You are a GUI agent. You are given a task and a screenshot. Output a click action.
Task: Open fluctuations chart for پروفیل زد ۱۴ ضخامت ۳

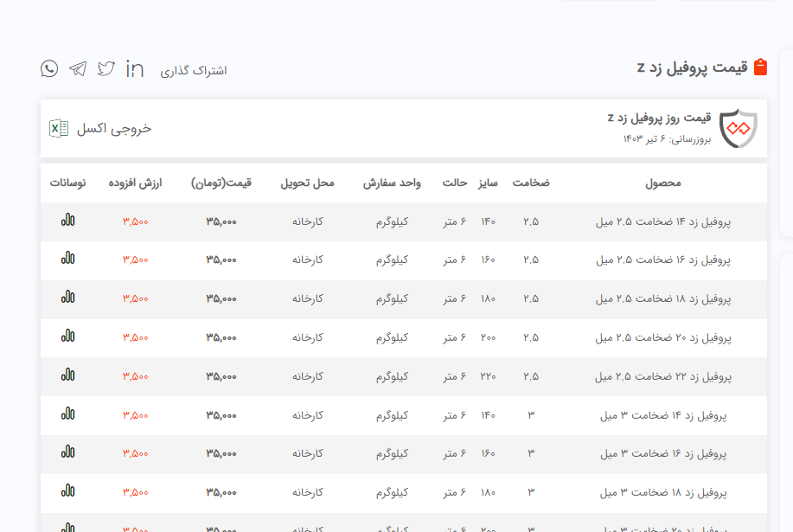pos(67,414)
